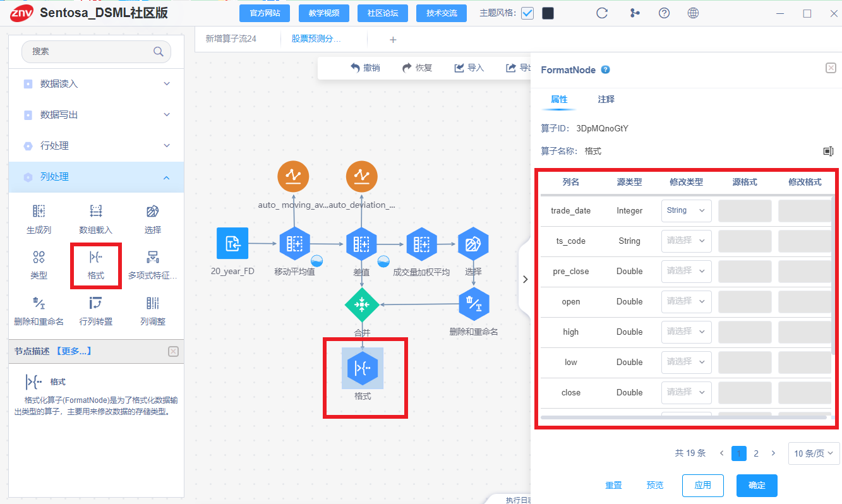
Task: Open the 官方网站 button
Action: tap(265, 13)
